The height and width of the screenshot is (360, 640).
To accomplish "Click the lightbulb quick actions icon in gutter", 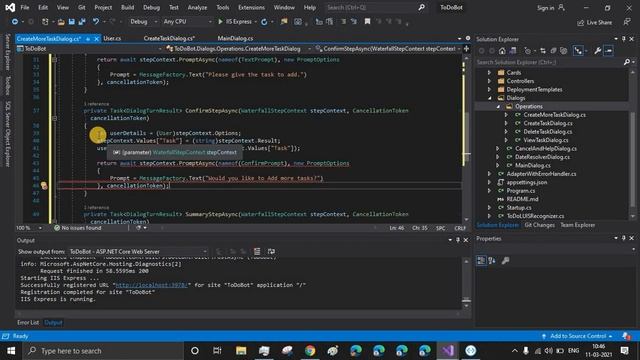I will pyautogui.click(x=44, y=186).
